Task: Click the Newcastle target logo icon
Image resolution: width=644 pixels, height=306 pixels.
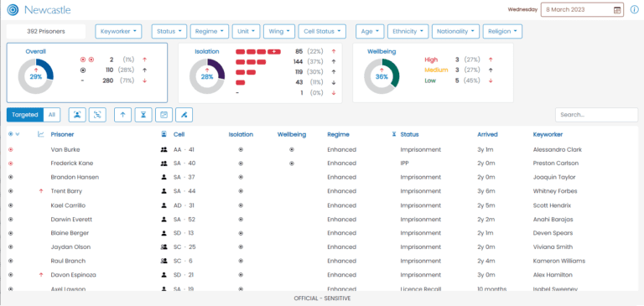Action: click(x=13, y=10)
